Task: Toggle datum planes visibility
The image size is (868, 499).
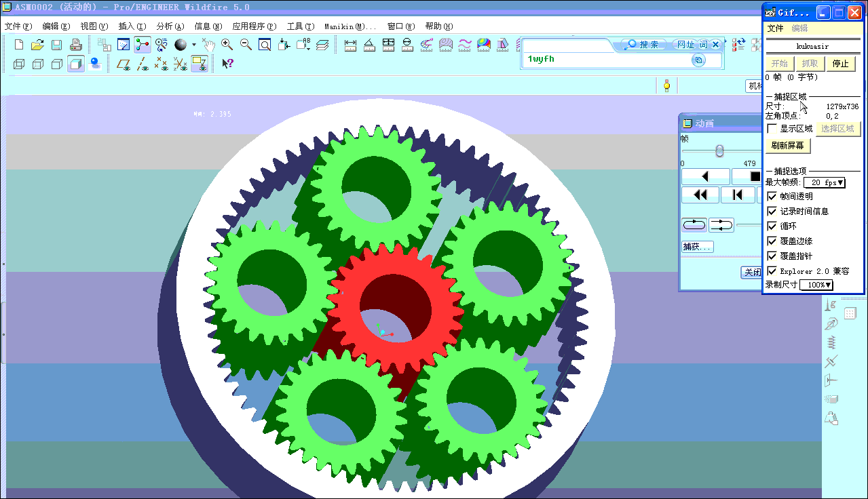Action: (x=124, y=64)
